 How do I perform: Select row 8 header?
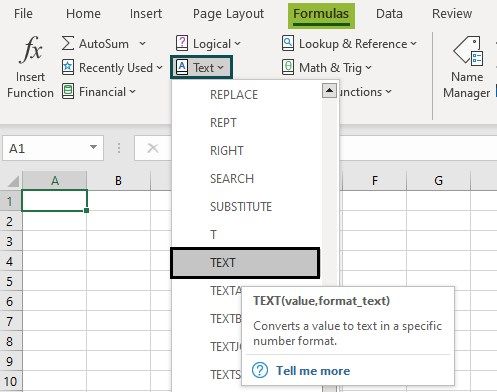[11, 341]
